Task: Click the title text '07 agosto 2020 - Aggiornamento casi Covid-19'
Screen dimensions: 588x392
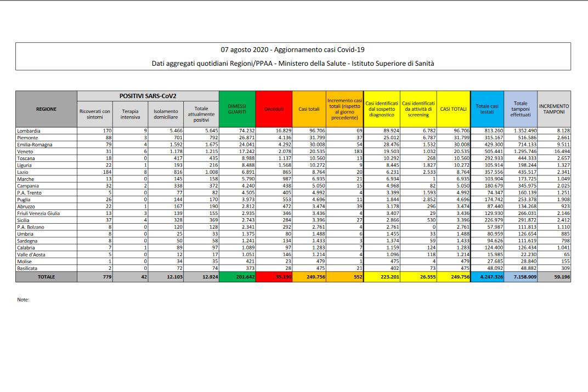Action: coord(293,49)
